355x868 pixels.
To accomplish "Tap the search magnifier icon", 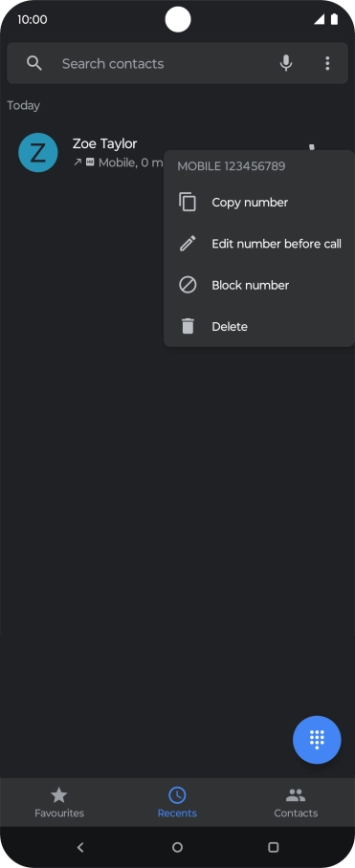I will point(34,63).
